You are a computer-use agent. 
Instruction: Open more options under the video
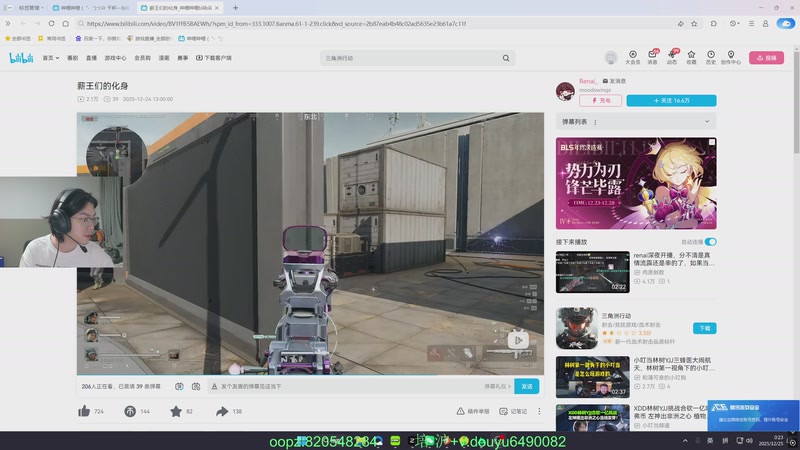[539, 411]
